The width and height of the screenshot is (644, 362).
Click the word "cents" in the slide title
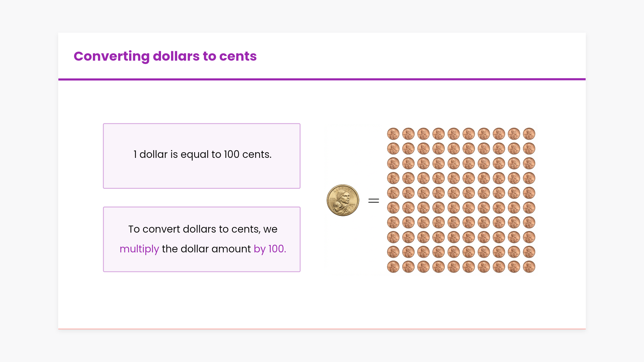pos(238,56)
